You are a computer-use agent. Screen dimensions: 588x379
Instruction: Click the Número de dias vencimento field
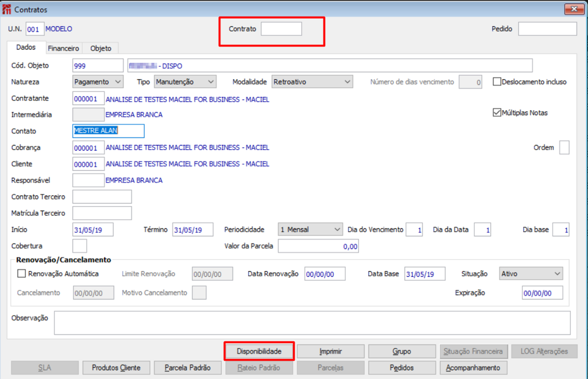(470, 82)
